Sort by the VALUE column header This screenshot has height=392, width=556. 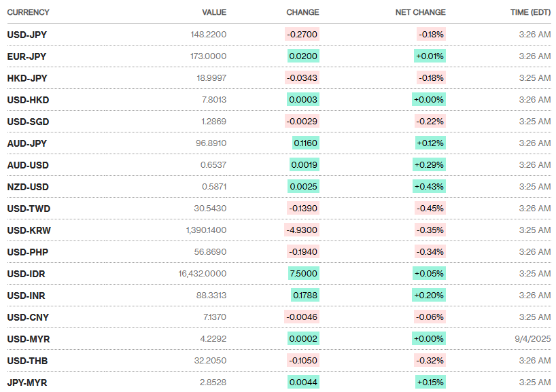(214, 12)
